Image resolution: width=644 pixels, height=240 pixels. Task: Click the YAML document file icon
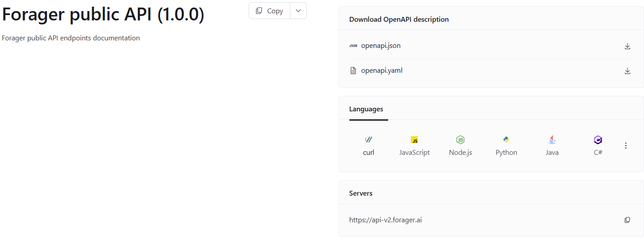coord(353,71)
